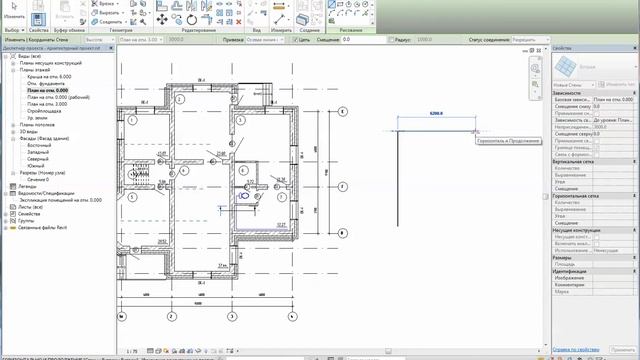Click the Move tool four-arrow icon
Image resolution: width=640 pixels, height=360 pixels.
tap(162, 19)
